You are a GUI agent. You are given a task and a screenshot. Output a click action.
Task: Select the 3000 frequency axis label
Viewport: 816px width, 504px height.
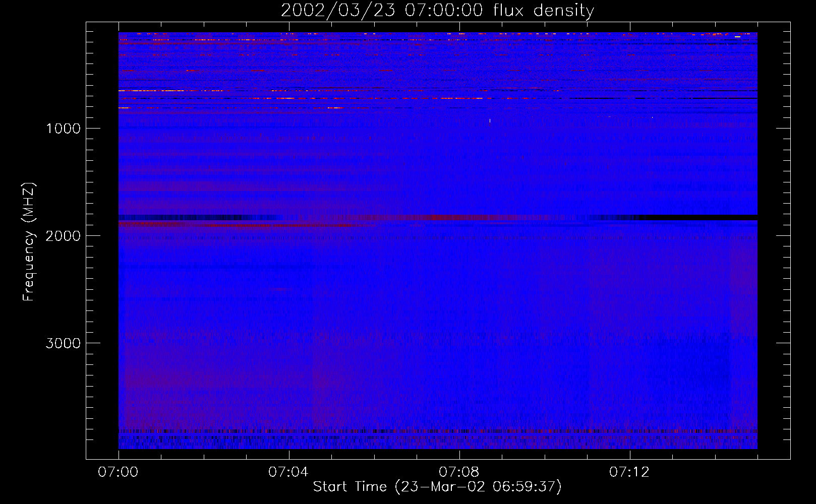[63, 343]
